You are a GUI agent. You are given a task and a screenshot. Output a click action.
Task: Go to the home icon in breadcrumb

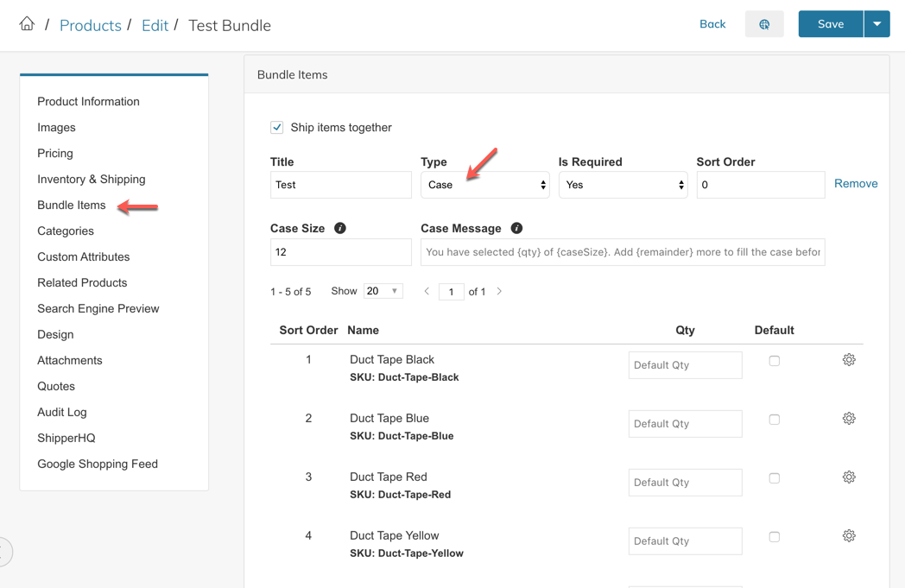(27, 23)
